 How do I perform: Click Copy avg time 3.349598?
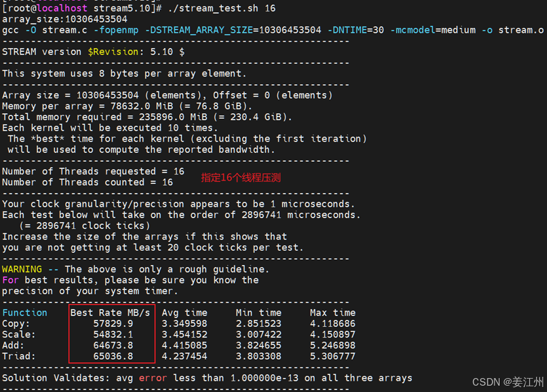coord(185,324)
